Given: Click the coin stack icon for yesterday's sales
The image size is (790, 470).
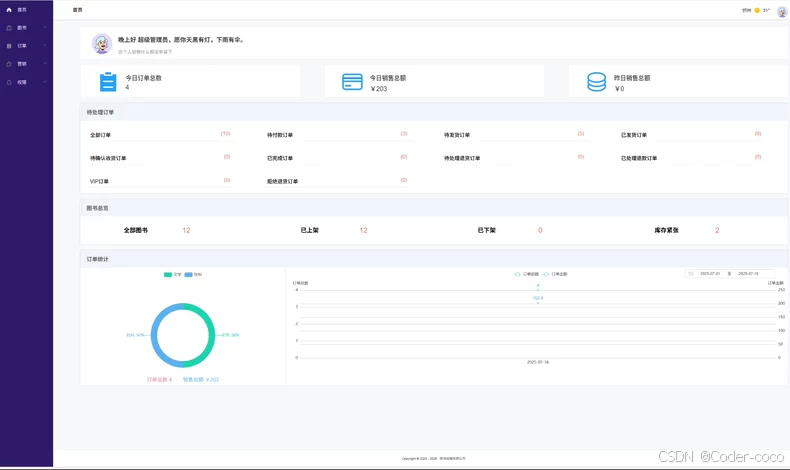Looking at the screenshot, I should point(597,82).
